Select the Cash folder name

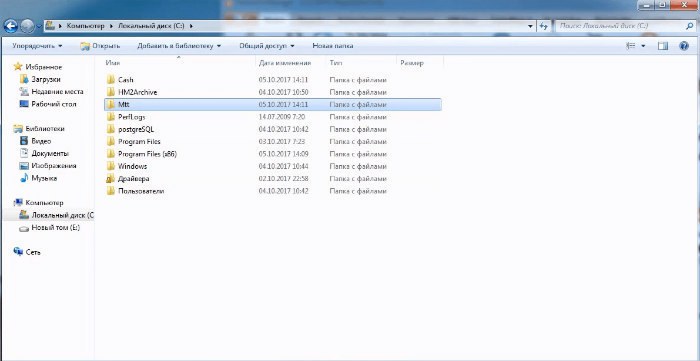pyautogui.click(x=126, y=80)
